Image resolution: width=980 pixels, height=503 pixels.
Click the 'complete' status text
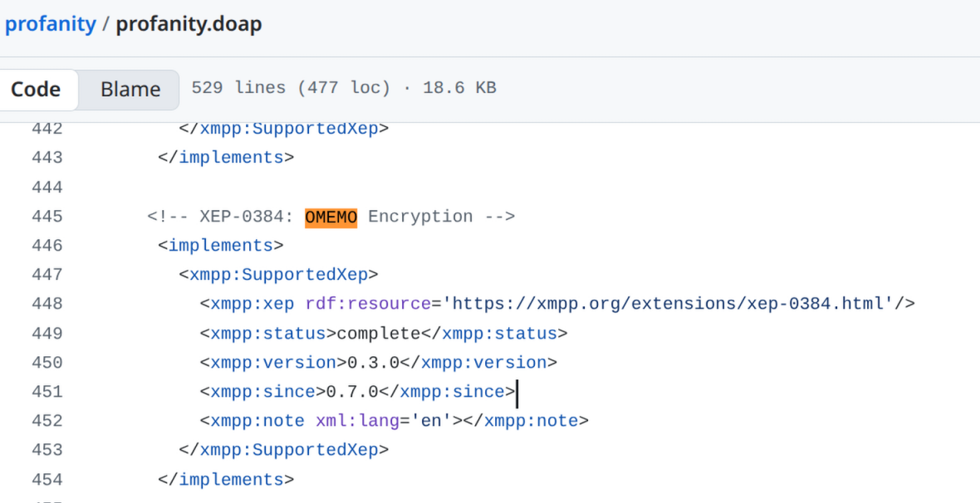(x=378, y=334)
